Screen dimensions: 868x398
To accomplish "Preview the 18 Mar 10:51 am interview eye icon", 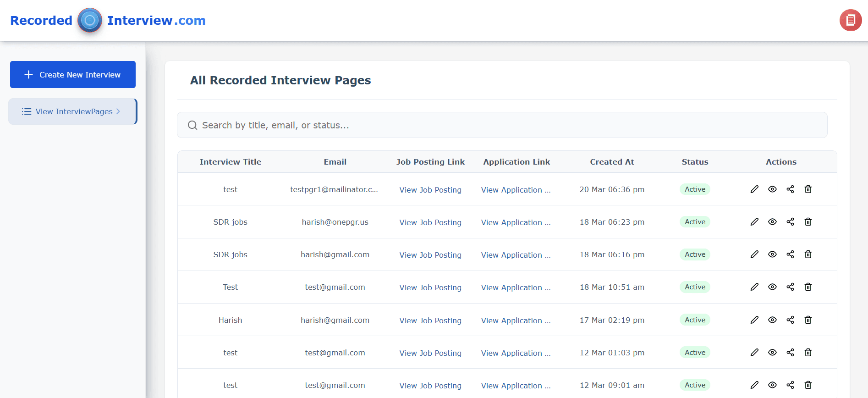I will pyautogui.click(x=772, y=287).
